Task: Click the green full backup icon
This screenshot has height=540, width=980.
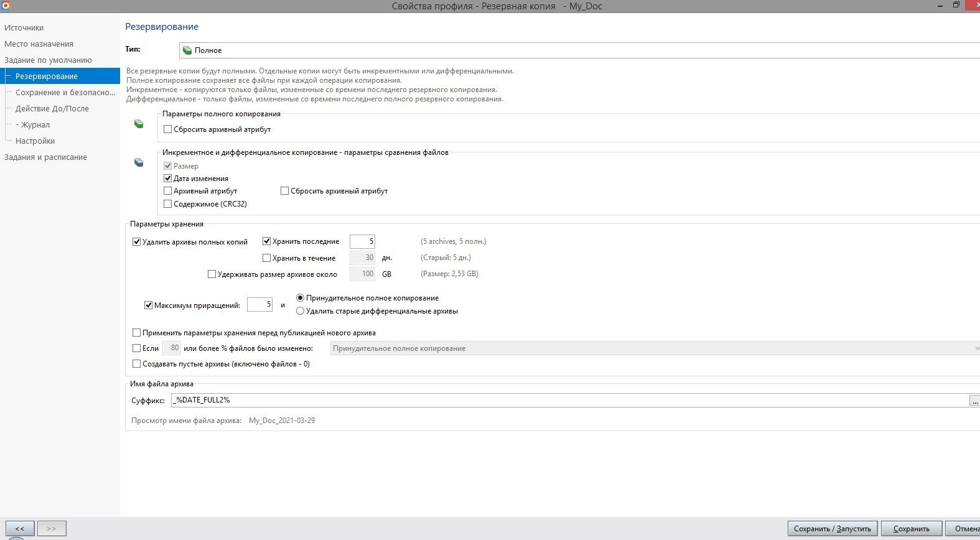Action: pyautogui.click(x=139, y=124)
